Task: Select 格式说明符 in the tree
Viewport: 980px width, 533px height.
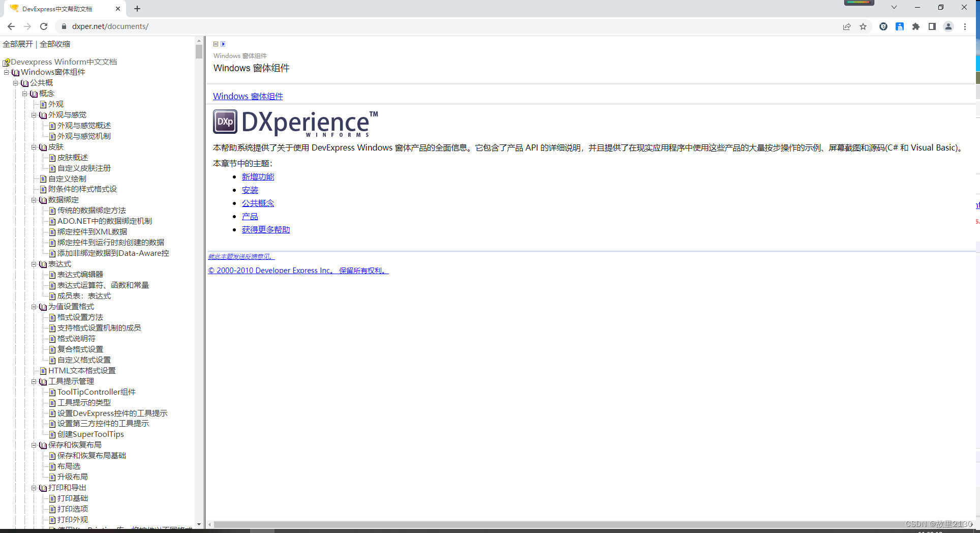Action: click(76, 339)
